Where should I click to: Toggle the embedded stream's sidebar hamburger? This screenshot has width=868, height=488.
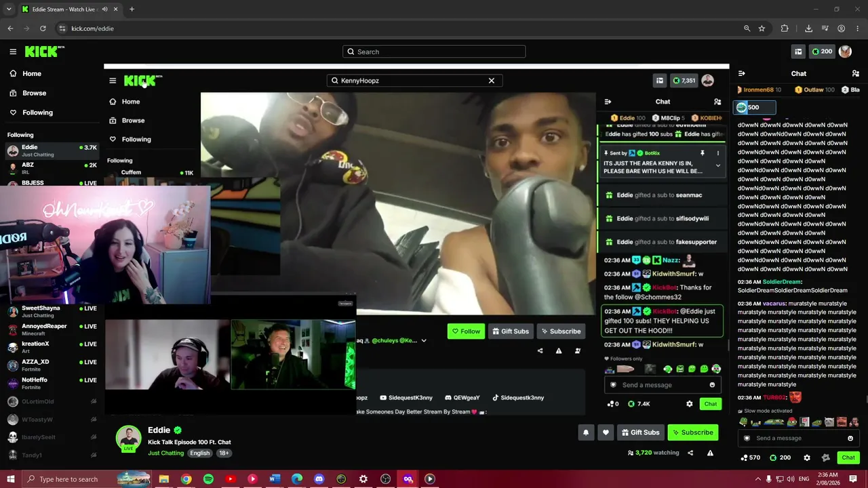pos(113,81)
